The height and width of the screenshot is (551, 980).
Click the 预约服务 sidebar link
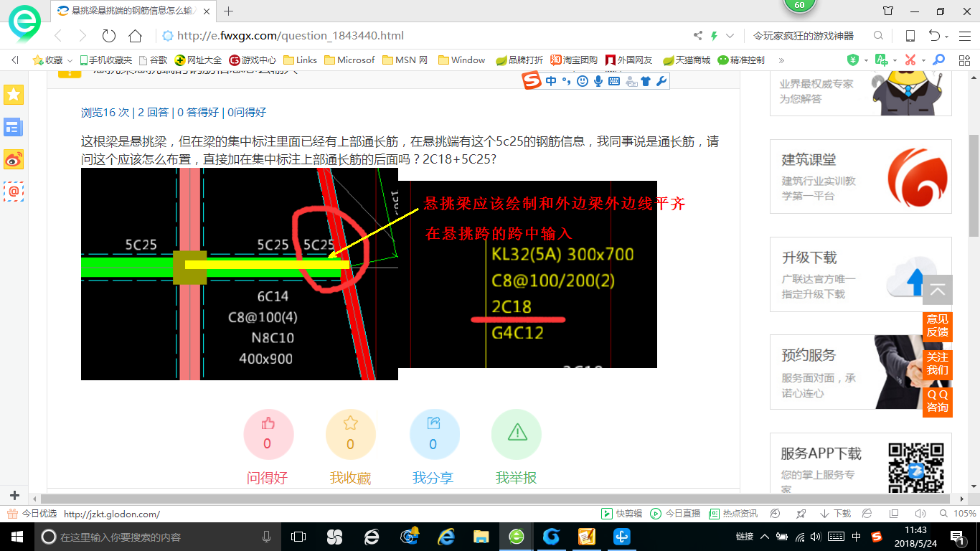(x=860, y=372)
